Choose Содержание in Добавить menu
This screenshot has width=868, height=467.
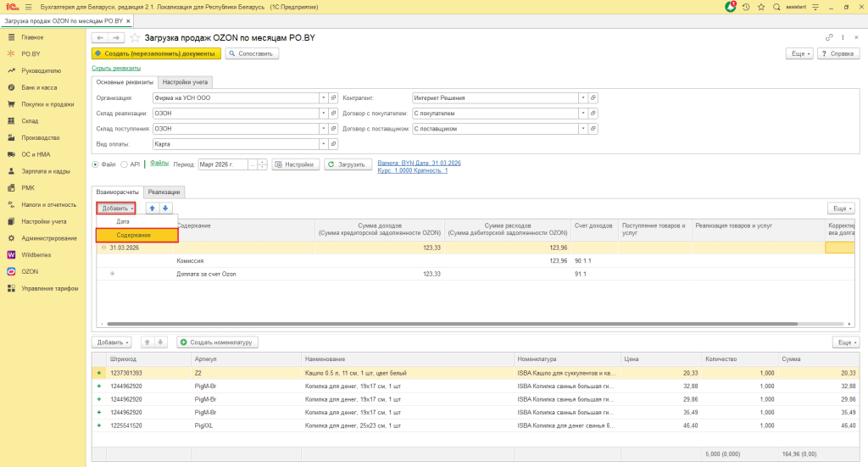coord(136,235)
